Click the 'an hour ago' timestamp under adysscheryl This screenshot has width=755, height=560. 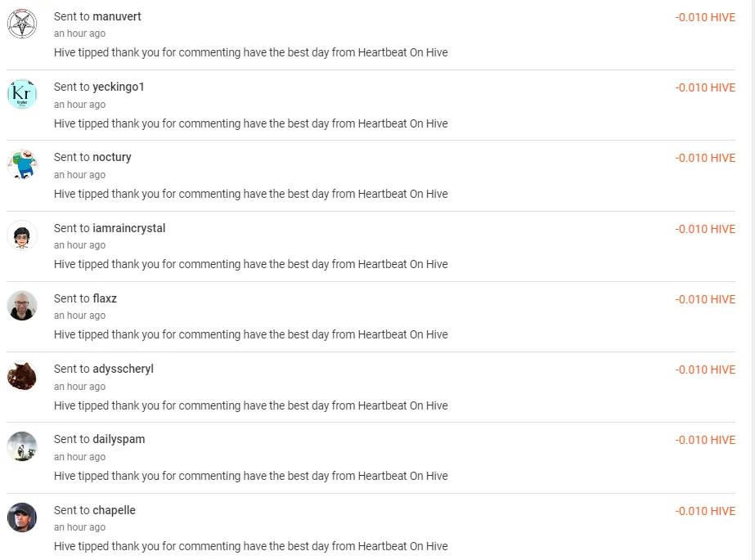(79, 386)
